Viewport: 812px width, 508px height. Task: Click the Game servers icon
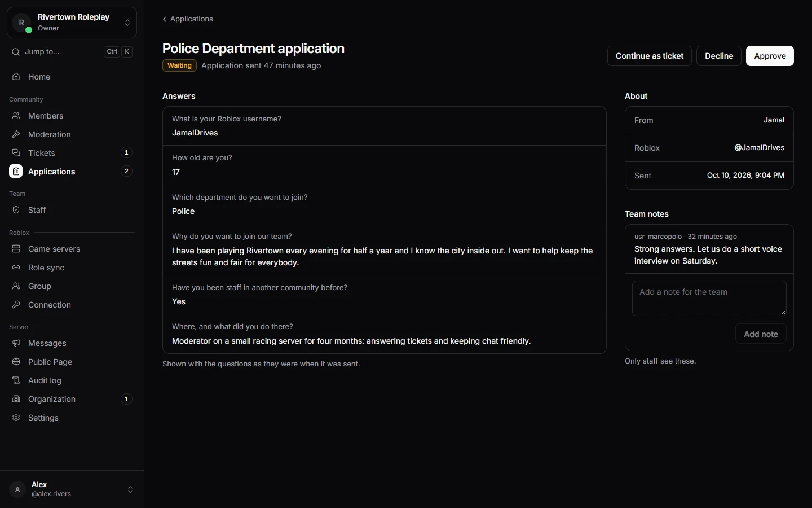[x=16, y=249]
